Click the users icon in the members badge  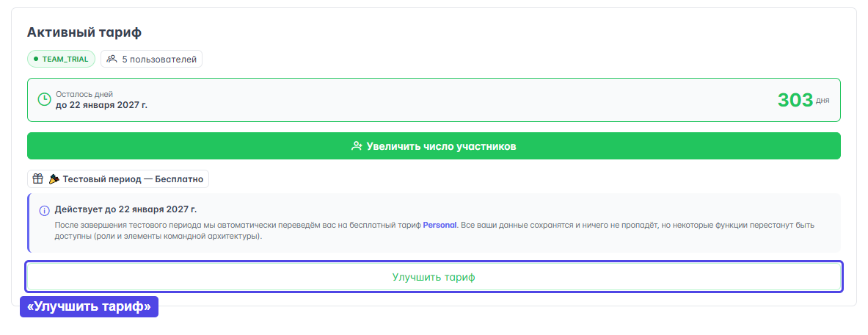pyautogui.click(x=112, y=59)
